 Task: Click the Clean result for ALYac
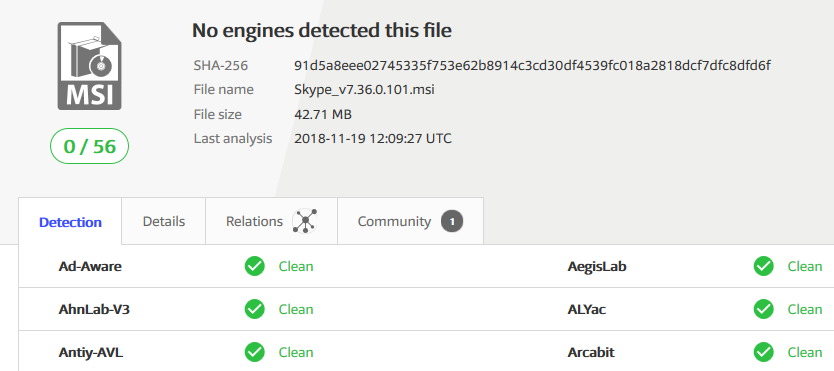coord(805,309)
